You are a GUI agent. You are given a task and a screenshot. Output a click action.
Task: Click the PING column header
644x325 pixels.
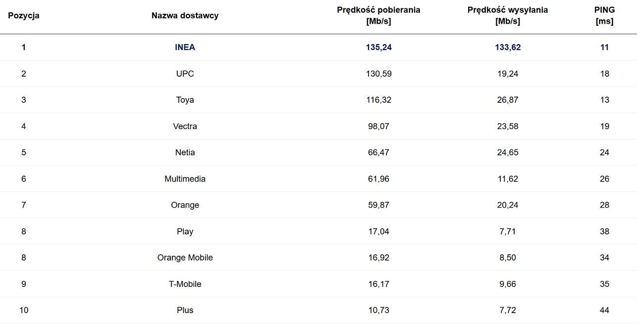click(x=604, y=15)
